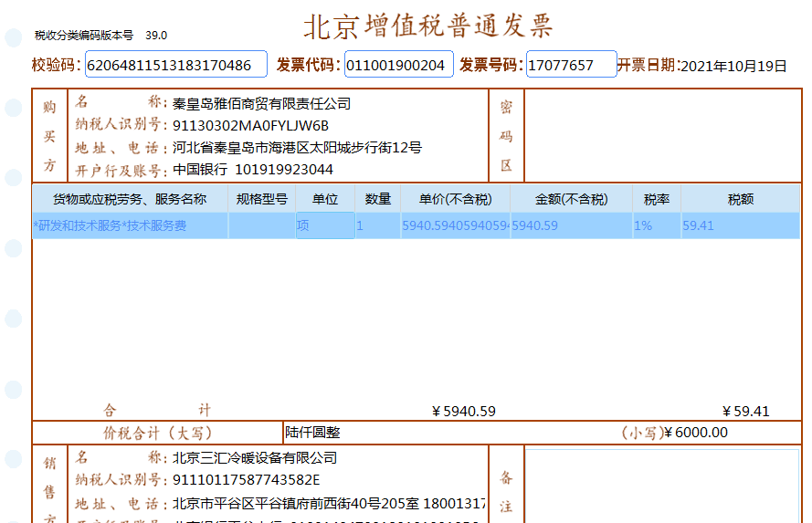Click the amount cell 5940.59 in item row
Image resolution: width=812 pixels, height=523 pixels.
(x=571, y=225)
